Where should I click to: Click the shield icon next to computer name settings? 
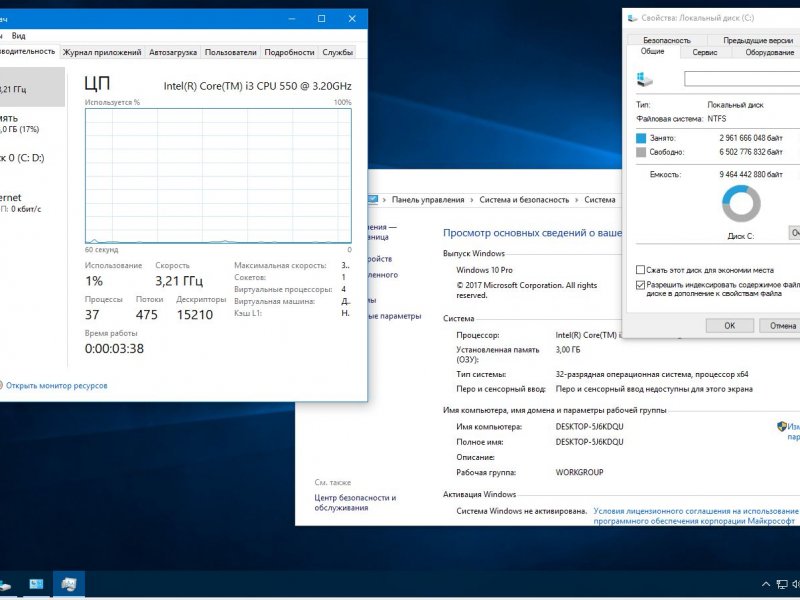coord(782,426)
